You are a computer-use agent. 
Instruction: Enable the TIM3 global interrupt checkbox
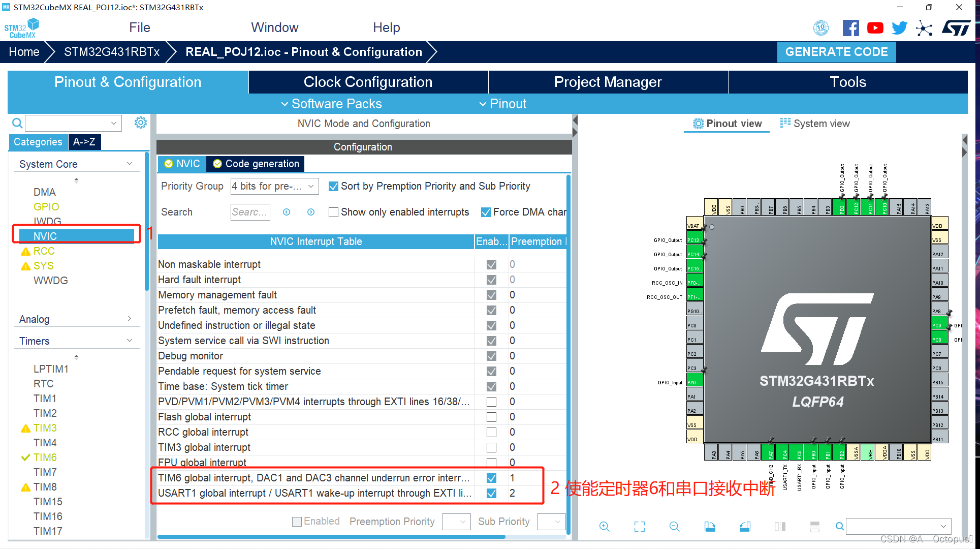[x=491, y=447]
